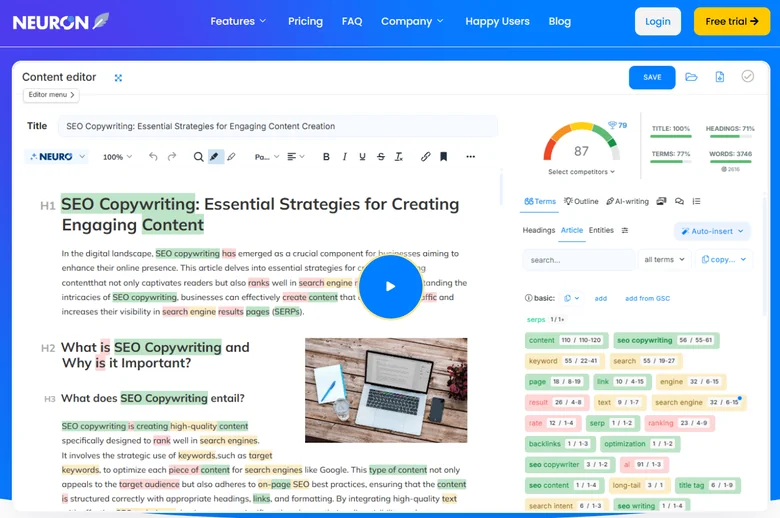
Task: Select the Entities sub-tab
Action: 601,230
